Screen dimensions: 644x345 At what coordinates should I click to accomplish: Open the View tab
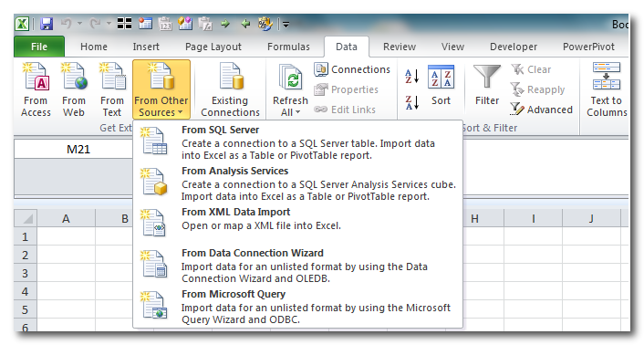tap(452, 47)
